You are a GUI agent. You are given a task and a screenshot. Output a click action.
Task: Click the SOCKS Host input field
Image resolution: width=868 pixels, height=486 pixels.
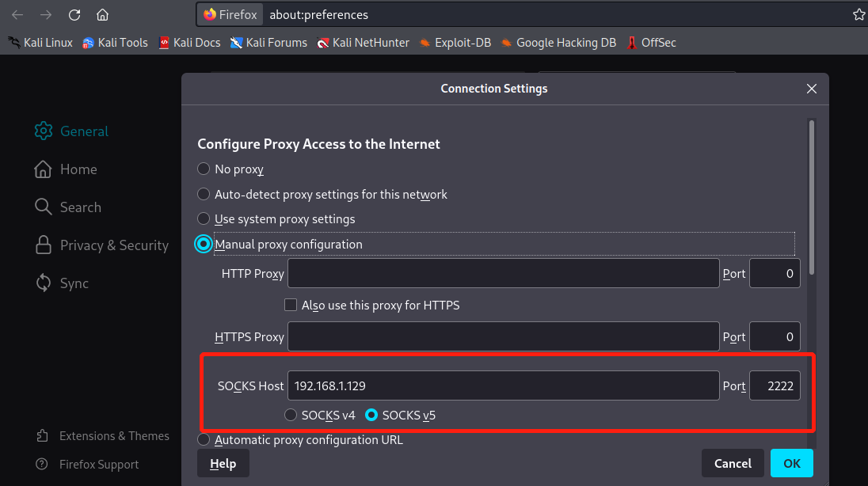pyautogui.click(x=503, y=386)
